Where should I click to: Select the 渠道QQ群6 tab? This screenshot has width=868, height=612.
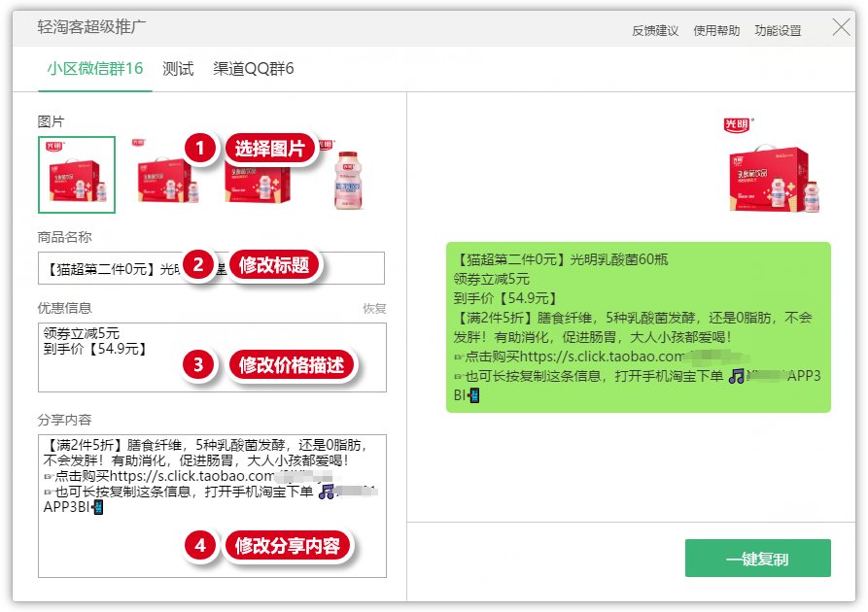pyautogui.click(x=254, y=69)
